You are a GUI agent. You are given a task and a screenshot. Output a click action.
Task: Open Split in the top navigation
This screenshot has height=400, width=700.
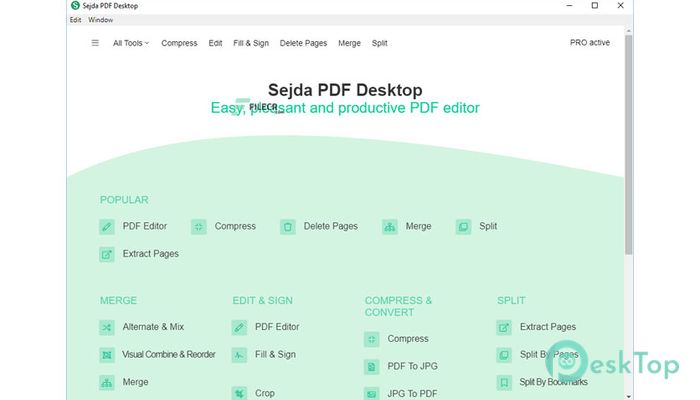click(x=379, y=43)
